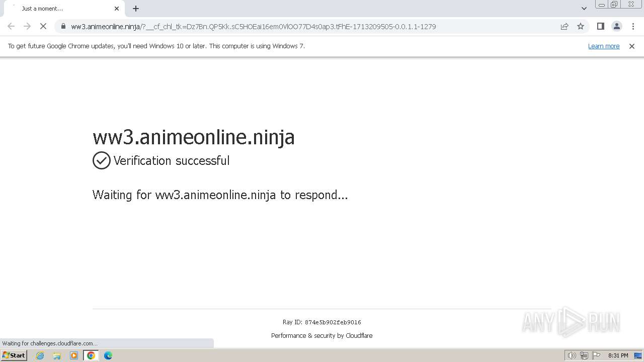Open network status tray icon
The height and width of the screenshot is (362, 644).
584,355
